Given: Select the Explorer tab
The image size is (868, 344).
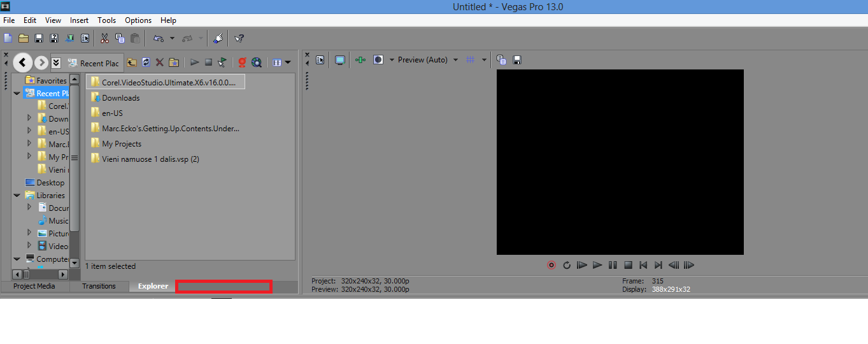Looking at the screenshot, I should pyautogui.click(x=153, y=286).
